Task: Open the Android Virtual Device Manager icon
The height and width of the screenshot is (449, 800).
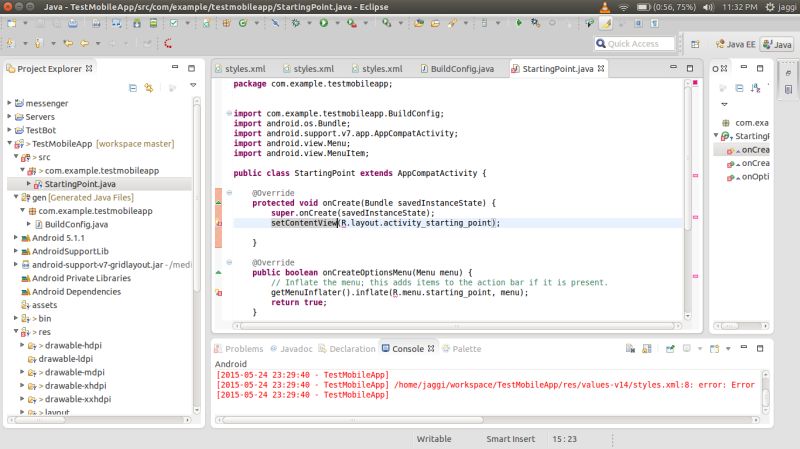Action: point(153,23)
